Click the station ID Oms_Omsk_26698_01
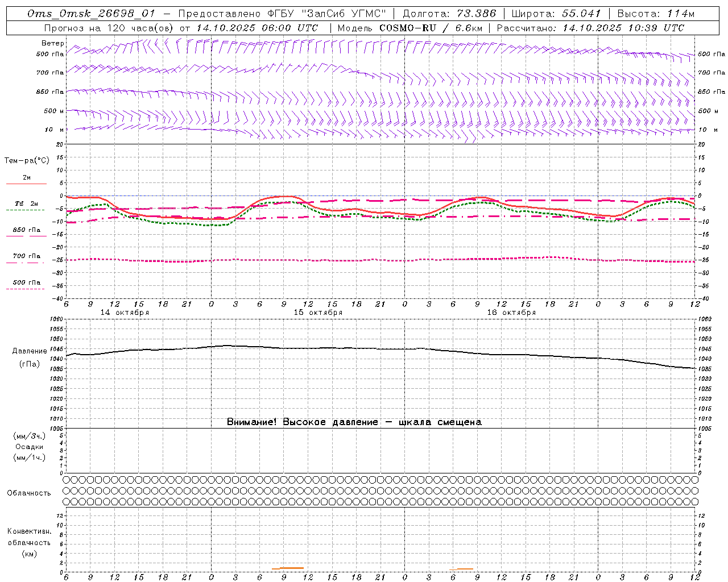The width and height of the screenshot is (728, 582). [92, 14]
